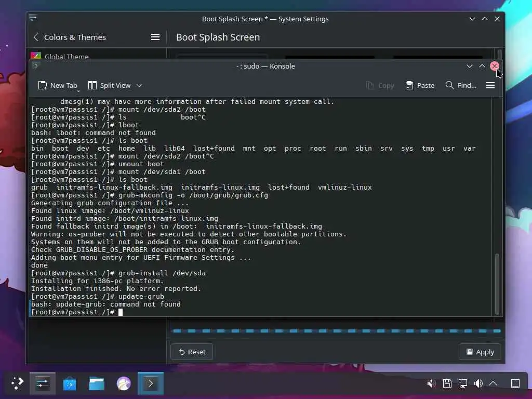
Task: Click the 'update-grub' command text
Action: (141, 297)
